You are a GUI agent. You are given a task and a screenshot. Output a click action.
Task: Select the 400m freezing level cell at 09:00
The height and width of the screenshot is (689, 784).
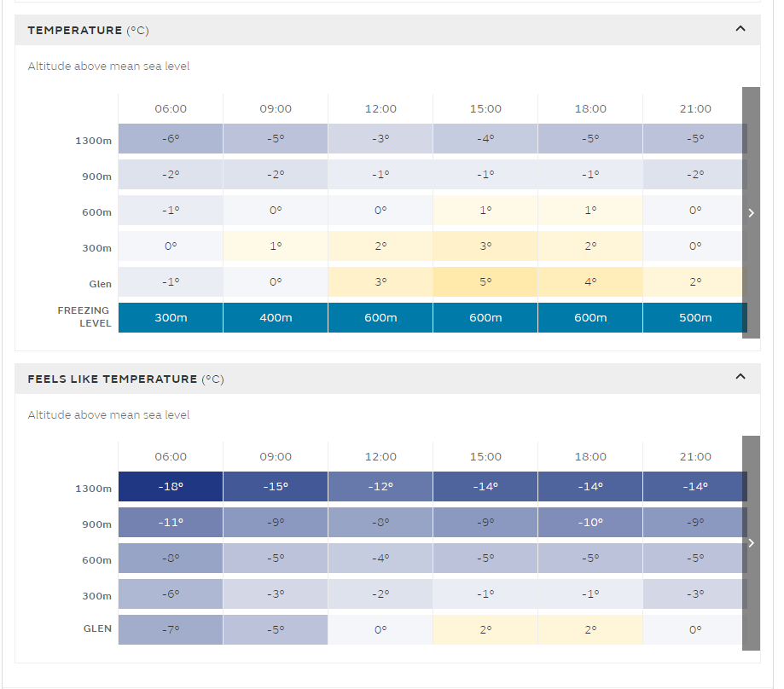pos(276,317)
